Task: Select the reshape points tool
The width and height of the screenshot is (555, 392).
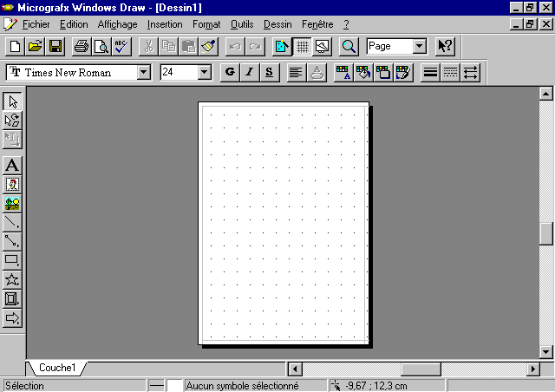Action: pos(12,140)
